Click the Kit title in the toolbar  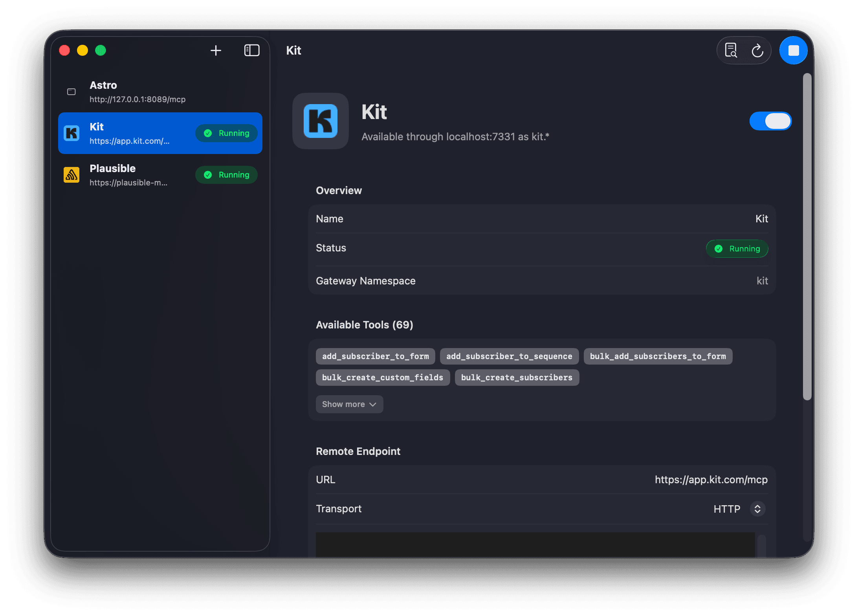293,50
